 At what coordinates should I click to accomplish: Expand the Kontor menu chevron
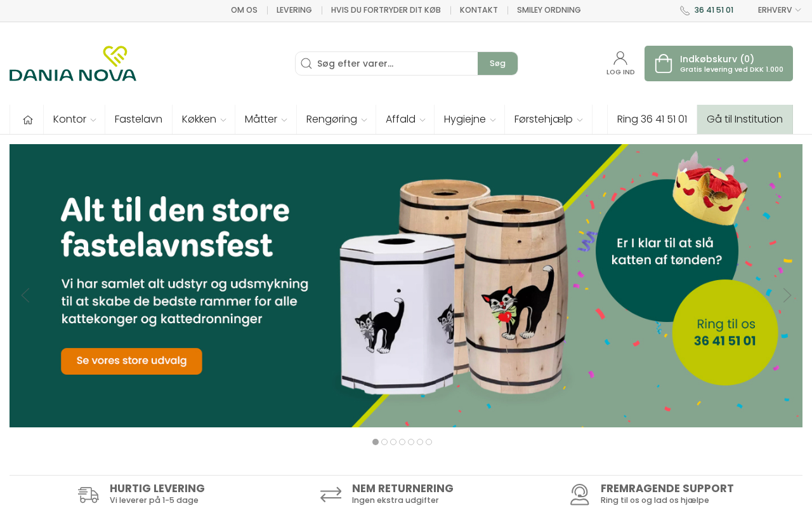coord(93,120)
